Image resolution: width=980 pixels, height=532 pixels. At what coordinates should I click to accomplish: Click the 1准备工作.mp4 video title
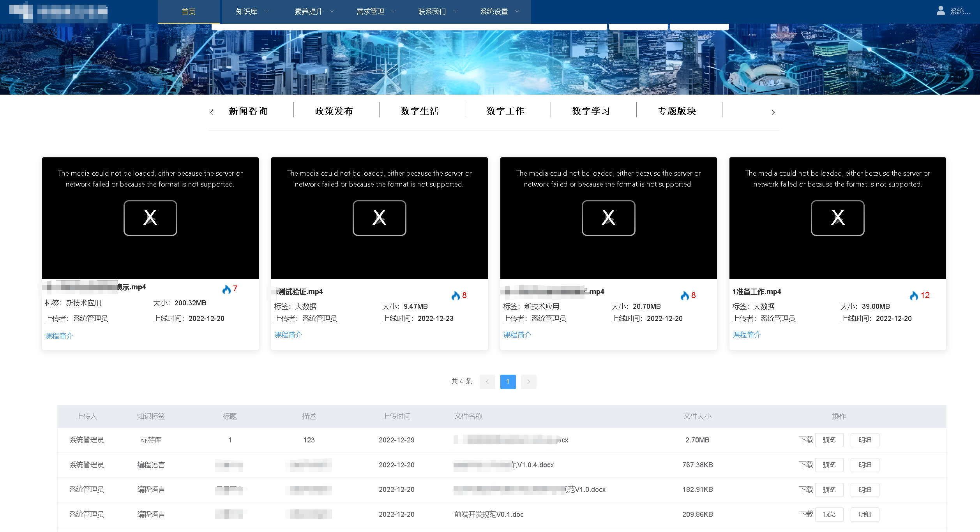point(757,292)
